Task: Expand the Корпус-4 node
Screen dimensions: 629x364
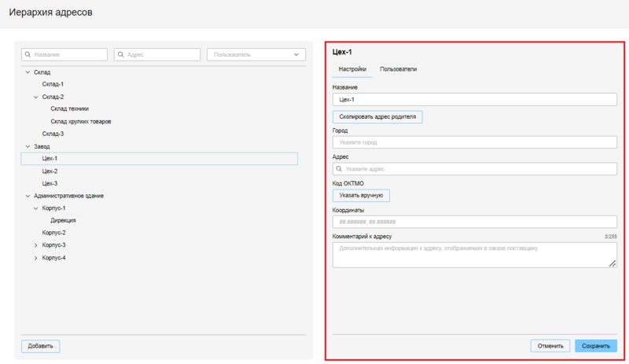Action: (x=35, y=258)
